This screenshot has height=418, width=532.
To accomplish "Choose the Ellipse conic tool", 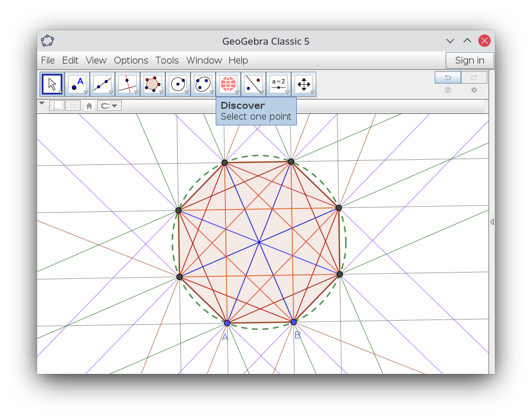I will click(x=203, y=84).
